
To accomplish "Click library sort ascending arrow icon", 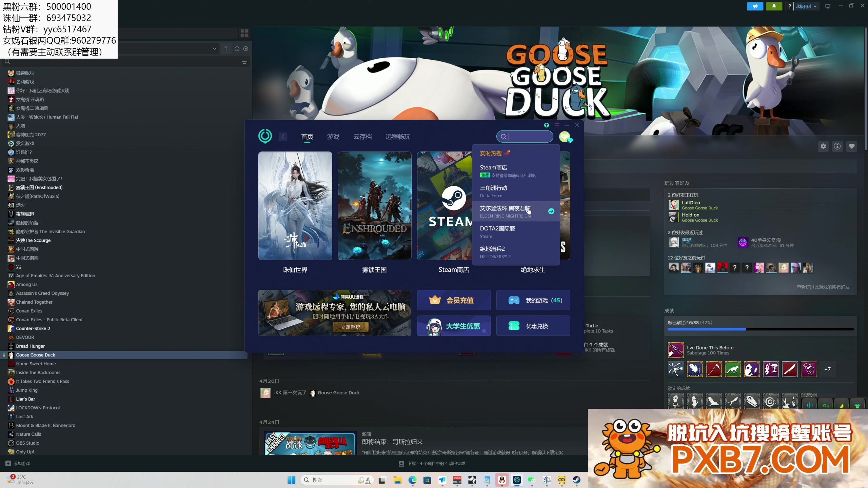I will pyautogui.click(x=226, y=49).
